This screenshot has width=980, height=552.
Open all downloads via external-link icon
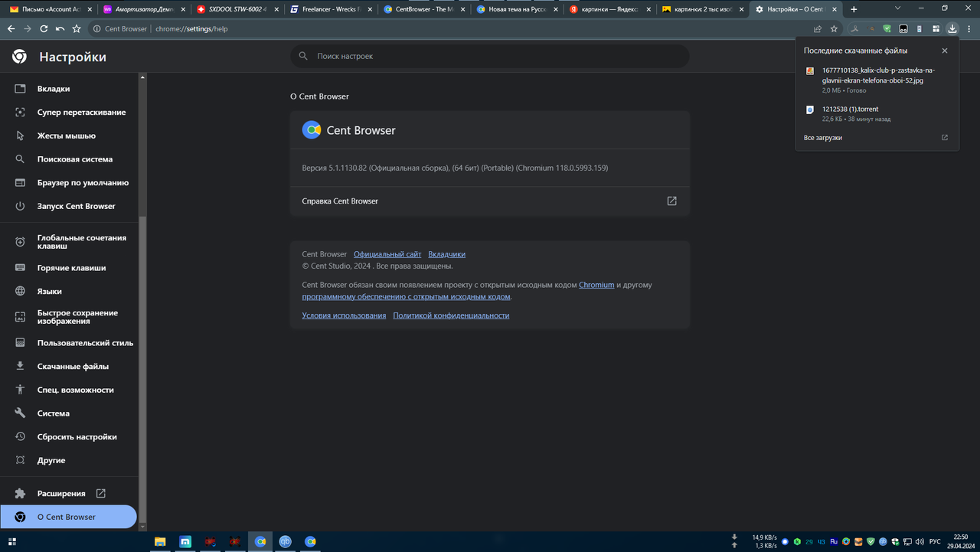tap(944, 138)
